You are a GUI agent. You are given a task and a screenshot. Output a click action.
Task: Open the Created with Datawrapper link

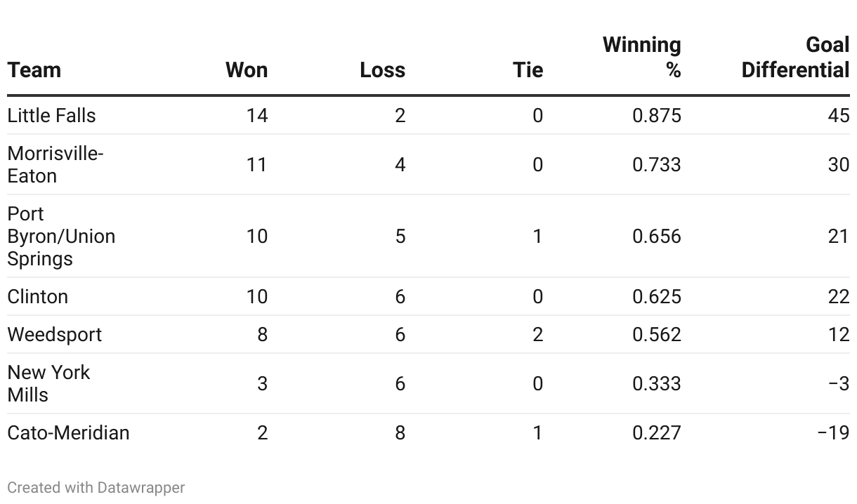pos(96,487)
